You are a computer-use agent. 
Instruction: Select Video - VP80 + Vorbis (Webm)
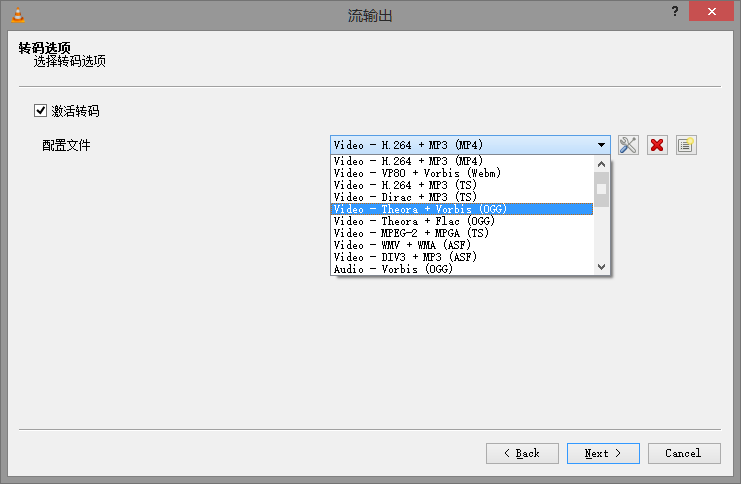(462, 173)
